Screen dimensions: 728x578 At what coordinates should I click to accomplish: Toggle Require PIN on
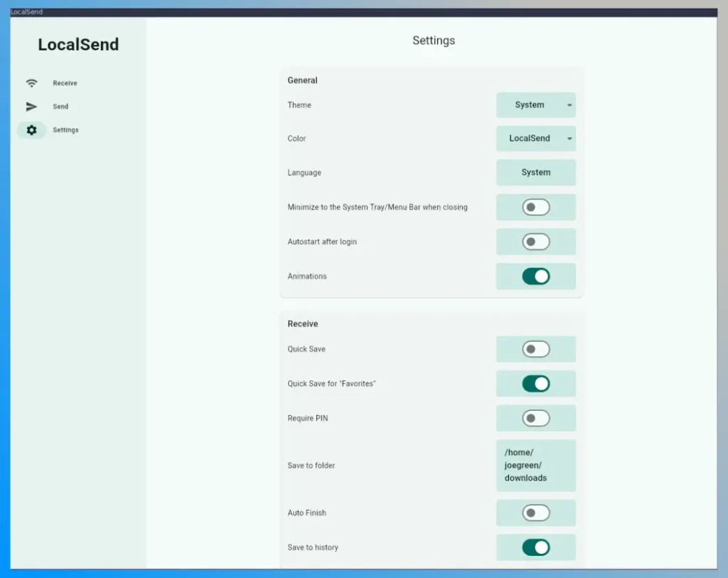click(535, 419)
